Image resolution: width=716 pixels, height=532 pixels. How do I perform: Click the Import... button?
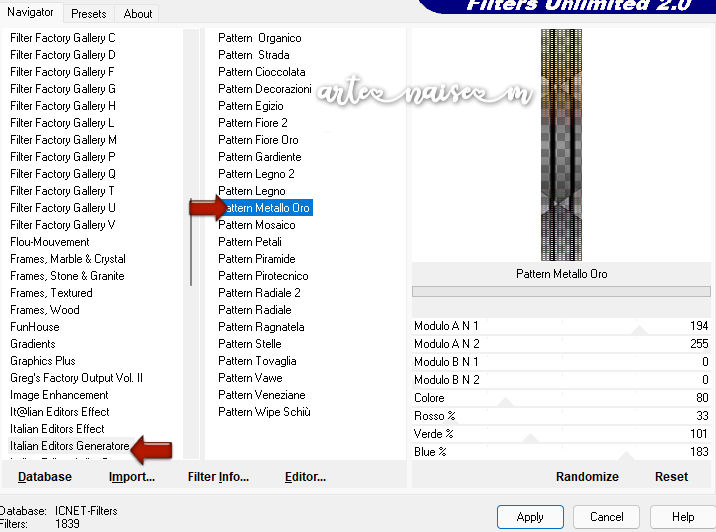coord(132,477)
